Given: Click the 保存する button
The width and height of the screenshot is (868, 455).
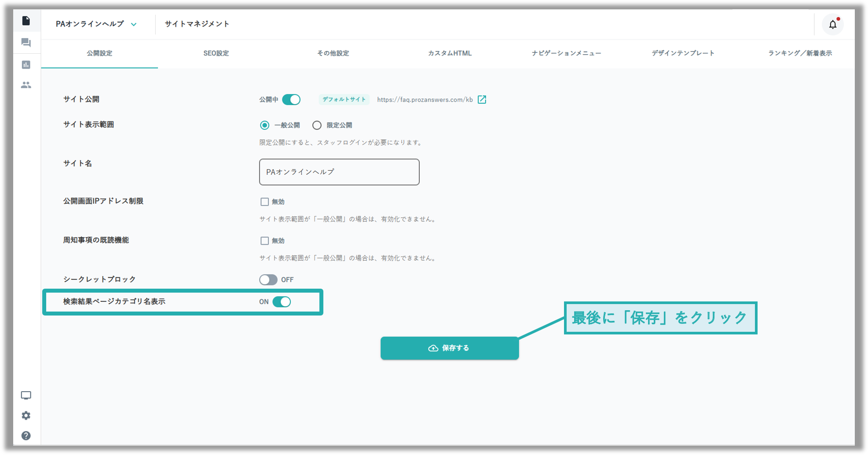Looking at the screenshot, I should click(450, 348).
